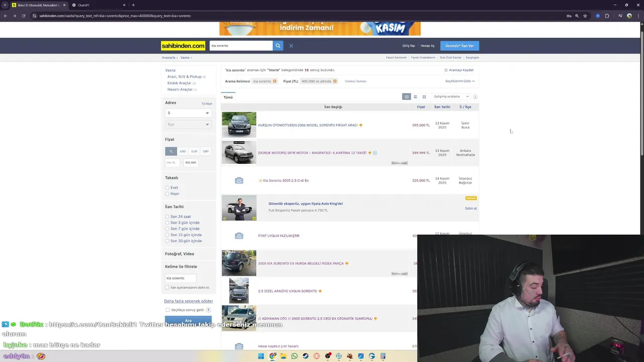Click the 'Hesap Aç' link
Screen dimensions: 644x362
(x=428, y=46)
